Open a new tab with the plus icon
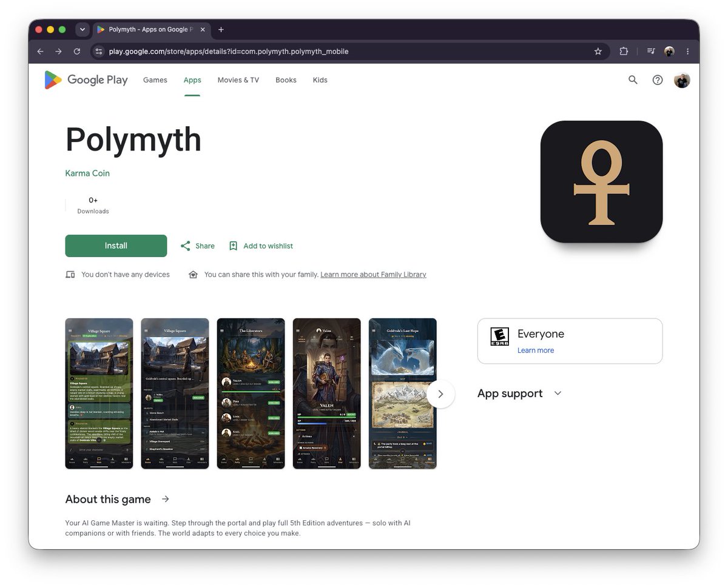The width and height of the screenshot is (728, 587). point(221,30)
